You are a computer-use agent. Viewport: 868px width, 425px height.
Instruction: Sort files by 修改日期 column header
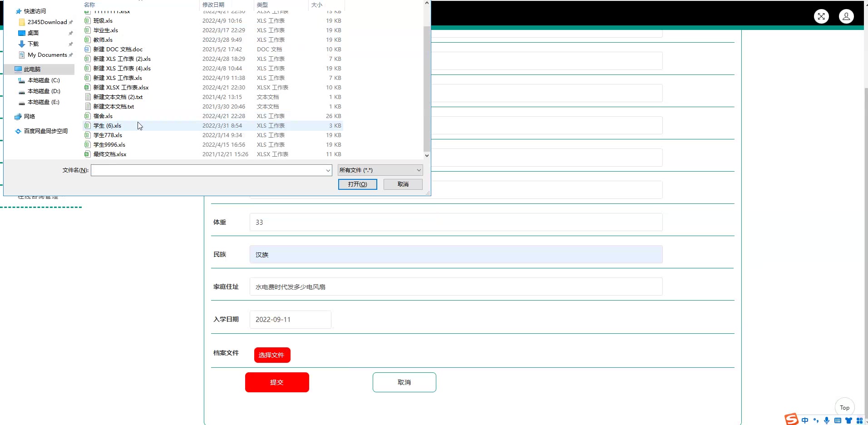(x=213, y=5)
